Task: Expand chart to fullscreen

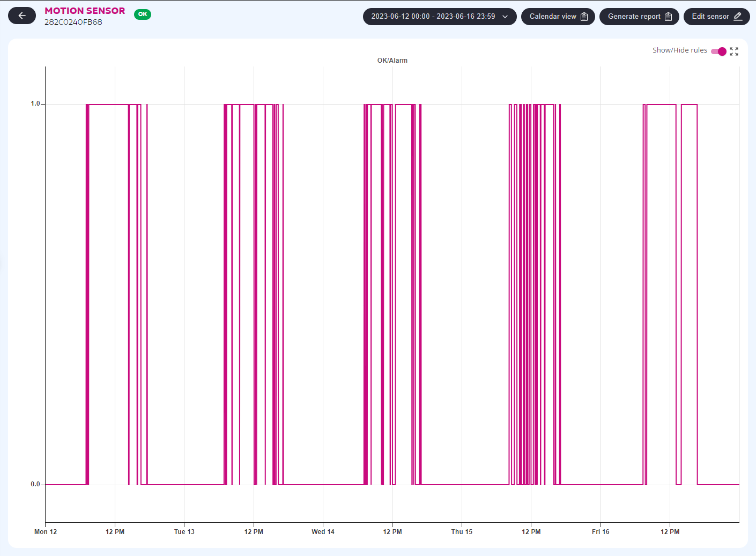Action: (734, 51)
